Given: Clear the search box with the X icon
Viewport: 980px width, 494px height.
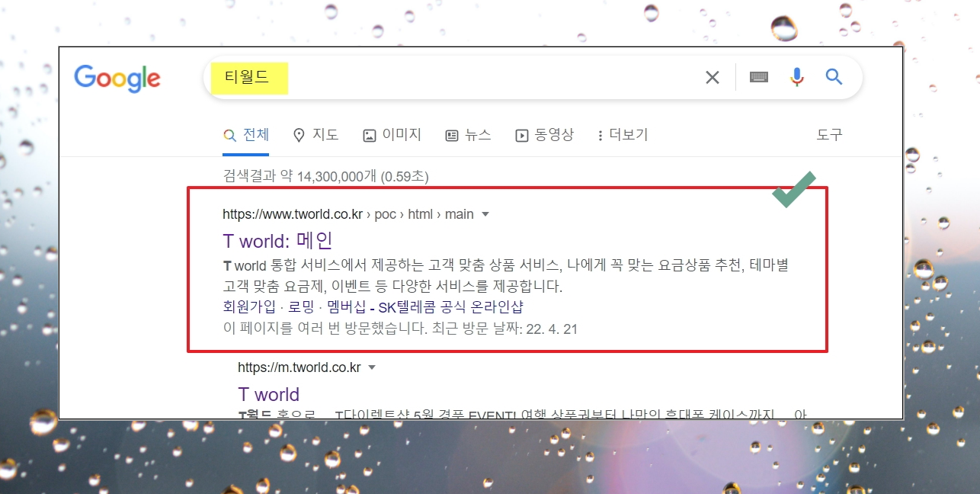Looking at the screenshot, I should point(713,77).
